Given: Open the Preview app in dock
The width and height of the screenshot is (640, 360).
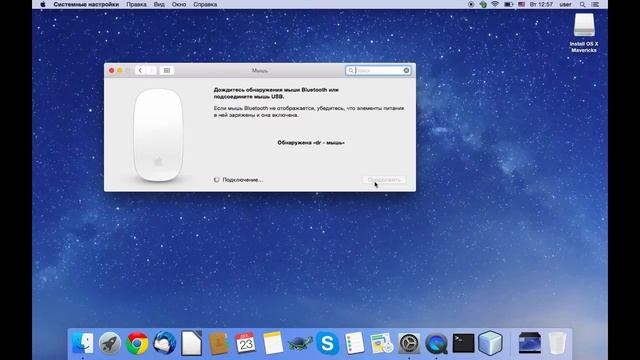Looking at the screenshot, I should [382, 343].
